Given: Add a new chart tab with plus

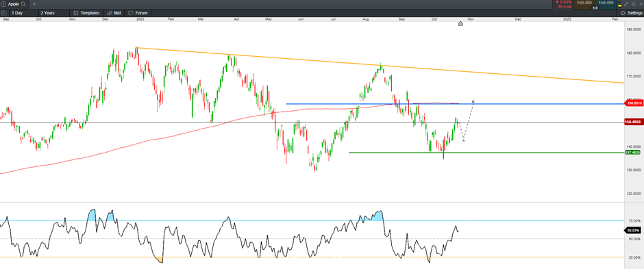Looking at the screenshot, I should 34,3.
